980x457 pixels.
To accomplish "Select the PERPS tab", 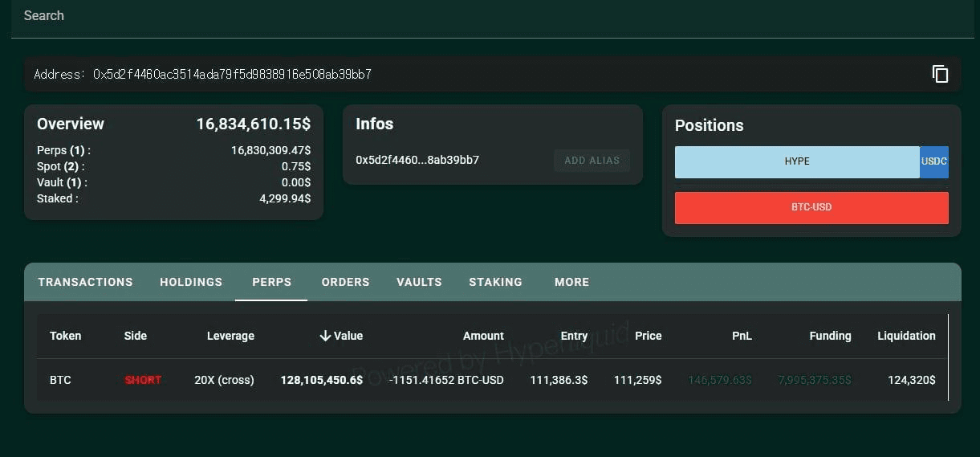I will point(271,282).
